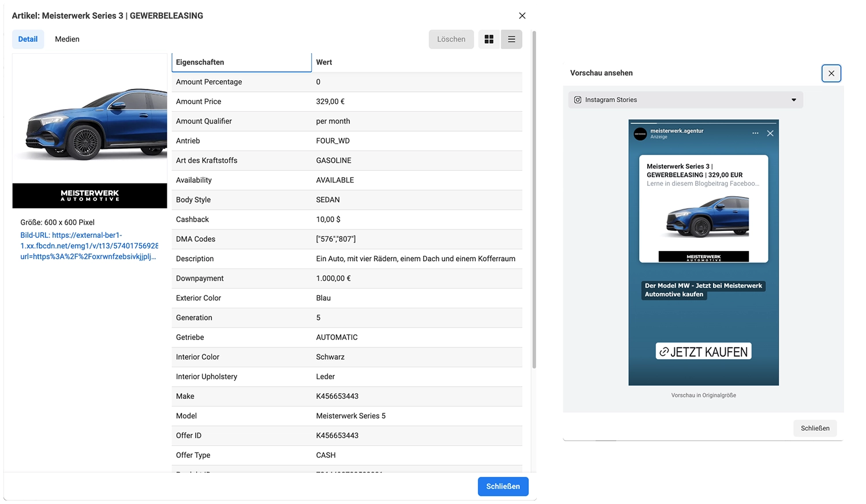866x504 pixels.
Task: Switch to list view icon
Action: click(x=512, y=39)
